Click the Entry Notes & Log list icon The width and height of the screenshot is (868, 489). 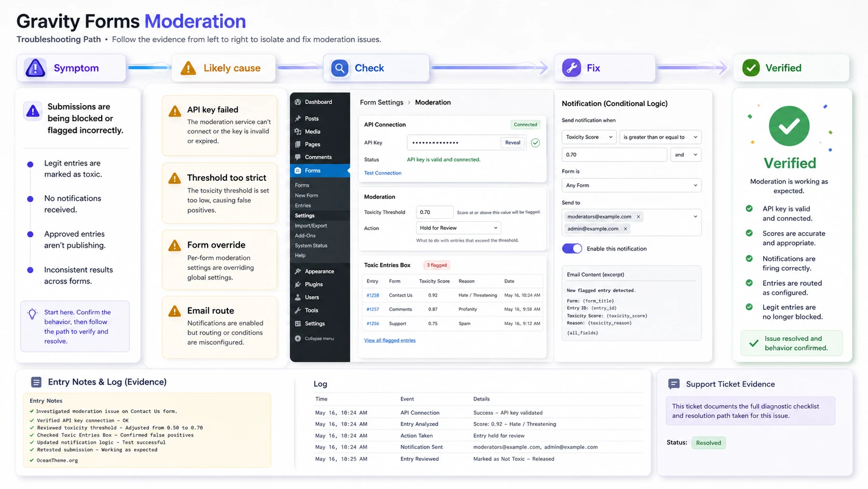36,382
